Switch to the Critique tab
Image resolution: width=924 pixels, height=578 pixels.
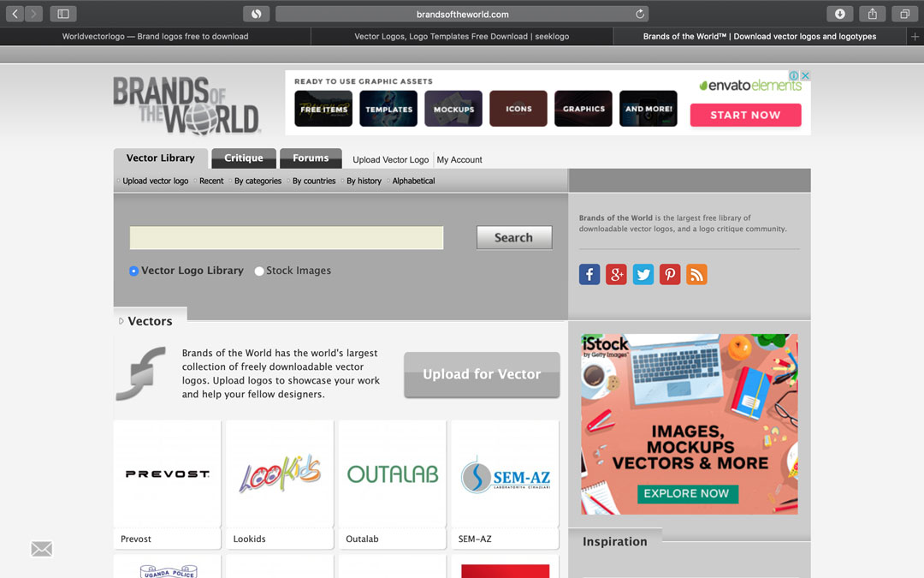(x=243, y=158)
